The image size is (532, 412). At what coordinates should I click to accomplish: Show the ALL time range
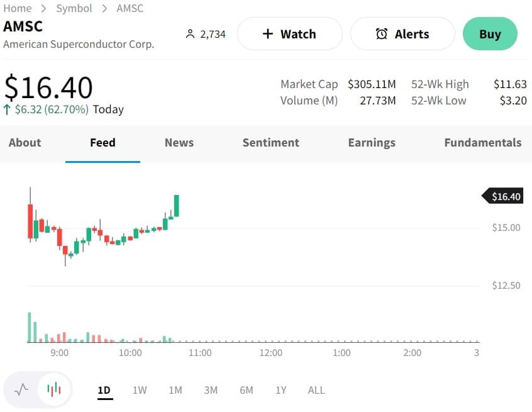pyautogui.click(x=316, y=390)
